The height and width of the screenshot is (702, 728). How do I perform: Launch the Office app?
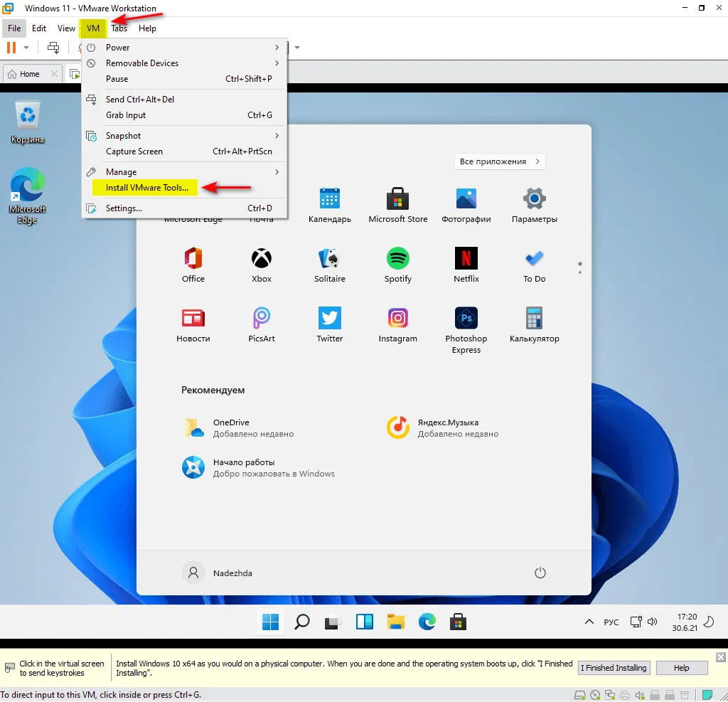pyautogui.click(x=193, y=265)
